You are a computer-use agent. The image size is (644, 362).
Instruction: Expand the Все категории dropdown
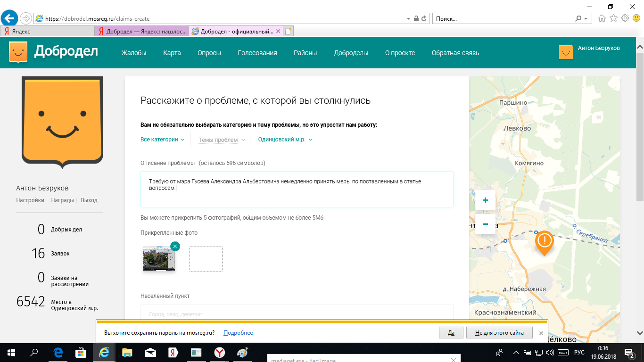[162, 140]
